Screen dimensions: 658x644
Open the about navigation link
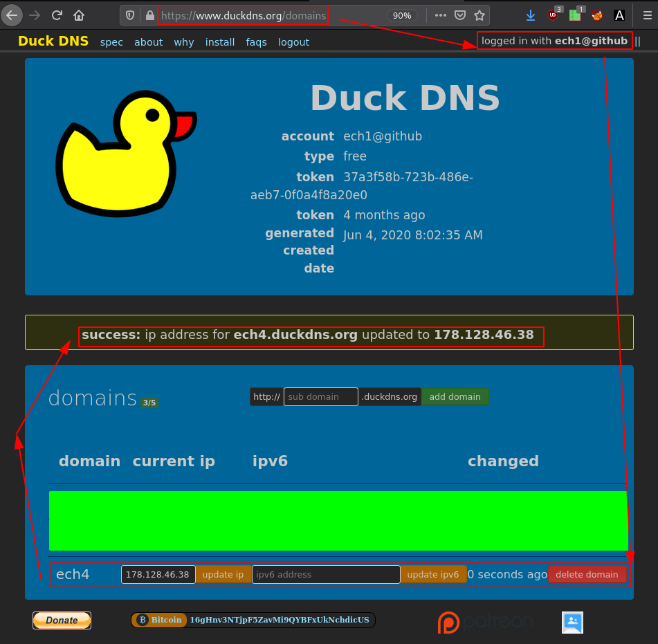point(148,42)
